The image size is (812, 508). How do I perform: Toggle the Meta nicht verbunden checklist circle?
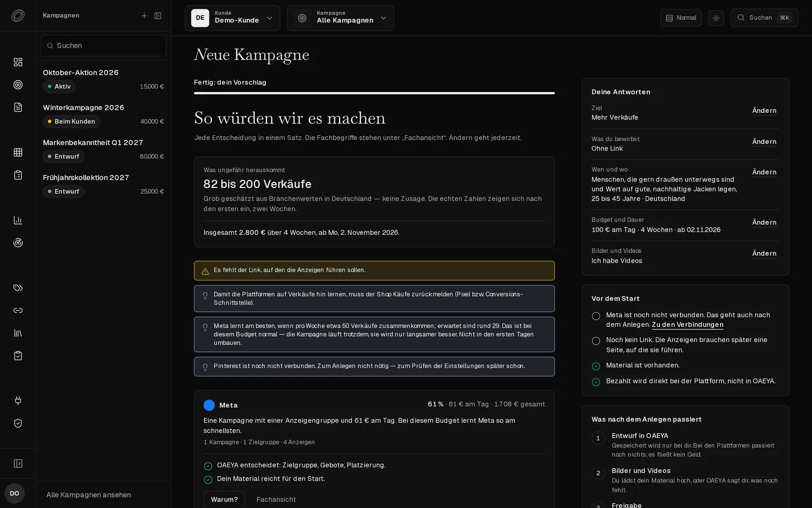click(x=596, y=316)
